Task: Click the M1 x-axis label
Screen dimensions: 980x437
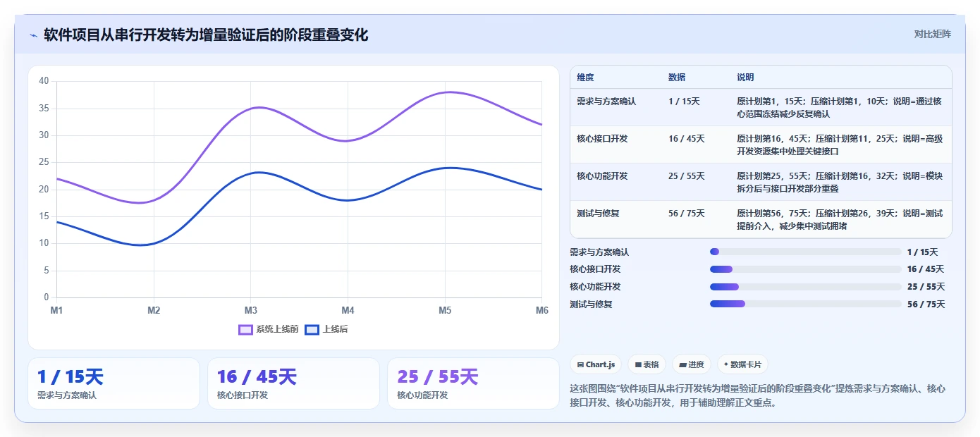Action: point(57,310)
